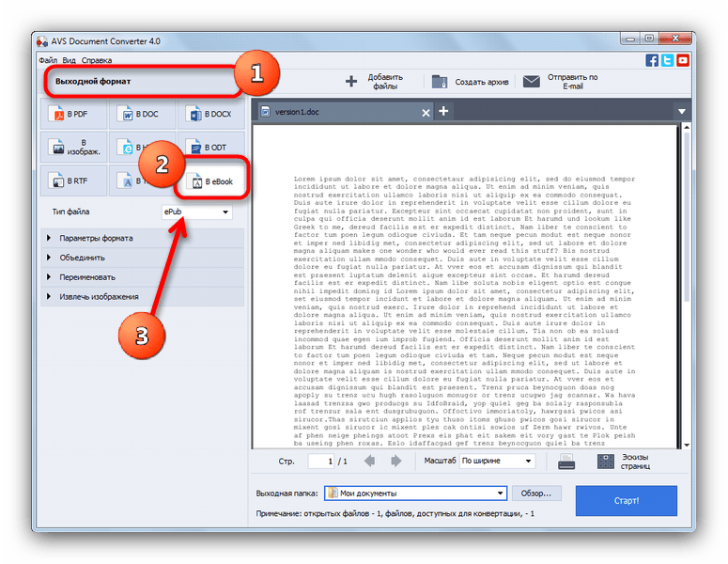
Task: Open the 'Вид' menu
Action: pyautogui.click(x=69, y=60)
